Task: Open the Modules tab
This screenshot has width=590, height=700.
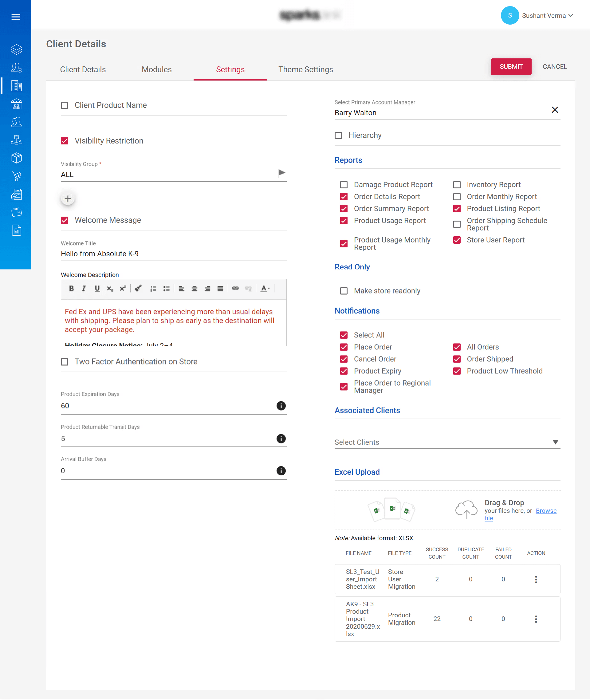Action: click(156, 69)
